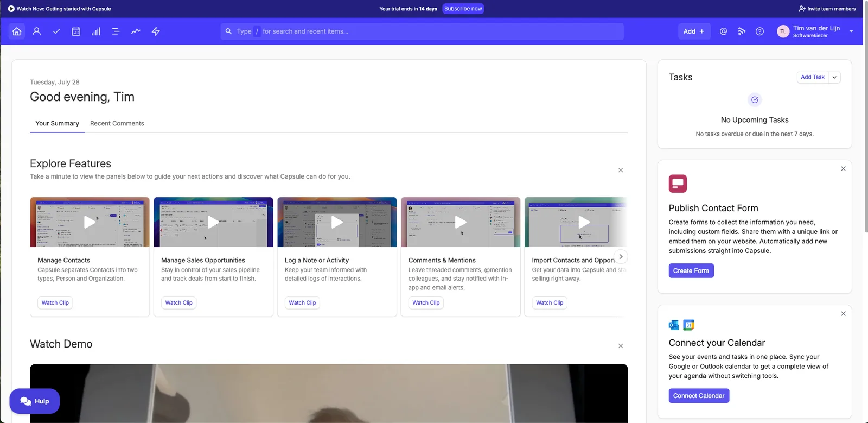
Task: Open the Hulp chat widget
Action: [34, 401]
